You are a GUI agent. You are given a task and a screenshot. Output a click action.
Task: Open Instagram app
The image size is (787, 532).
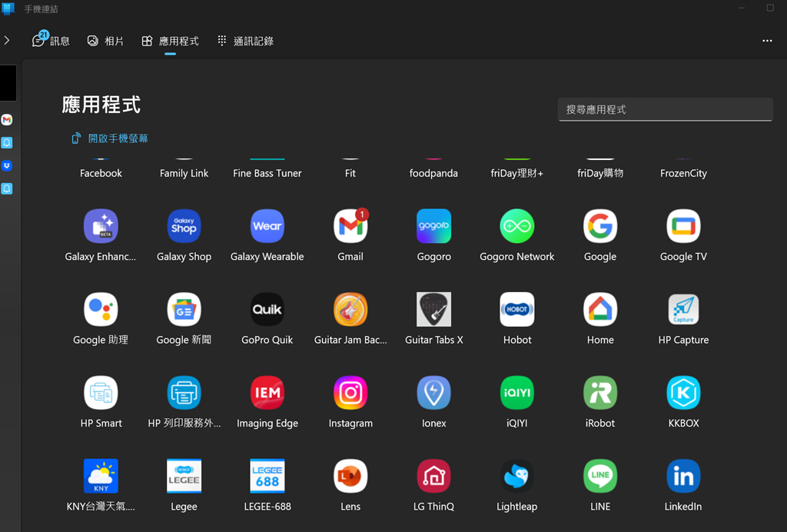point(350,393)
